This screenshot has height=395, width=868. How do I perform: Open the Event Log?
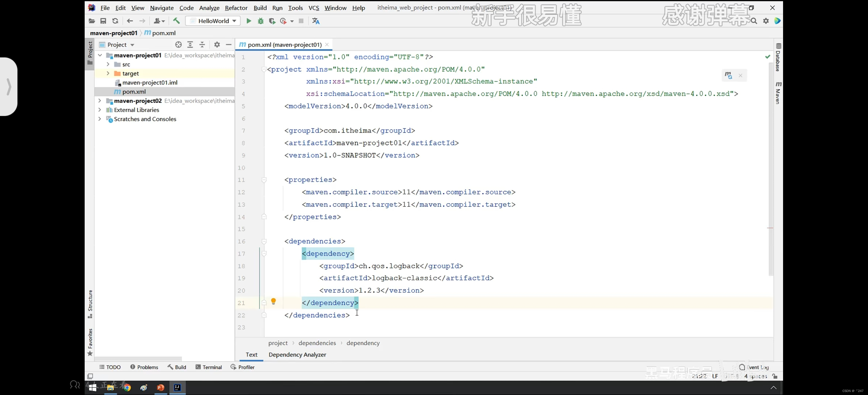(x=754, y=367)
